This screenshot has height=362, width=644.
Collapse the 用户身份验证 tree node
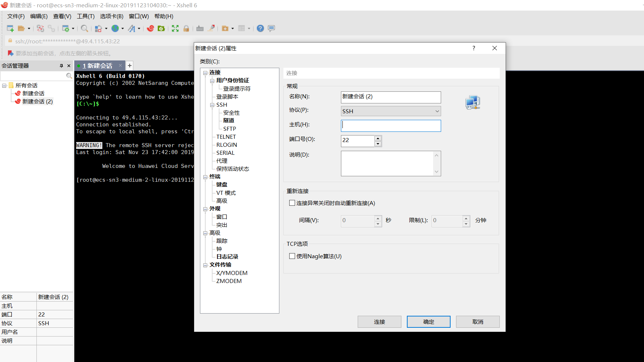coord(212,81)
